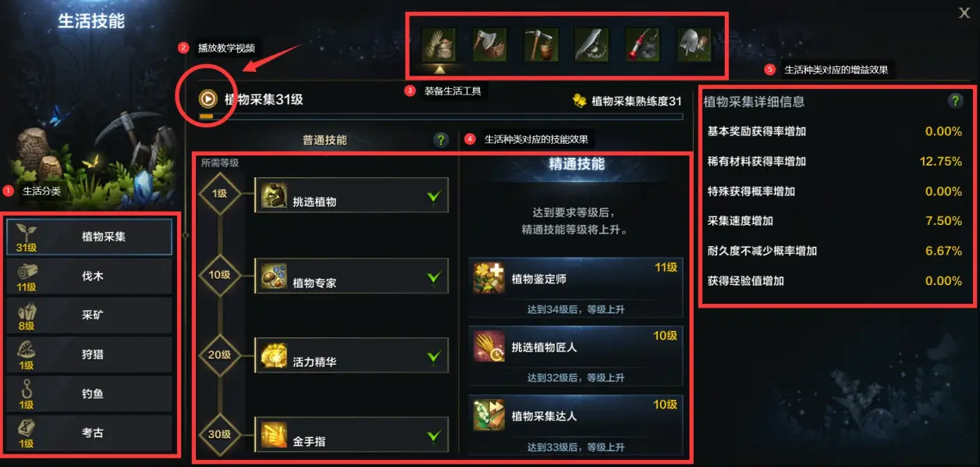Play the tutorial video for 植物采集

[x=208, y=99]
